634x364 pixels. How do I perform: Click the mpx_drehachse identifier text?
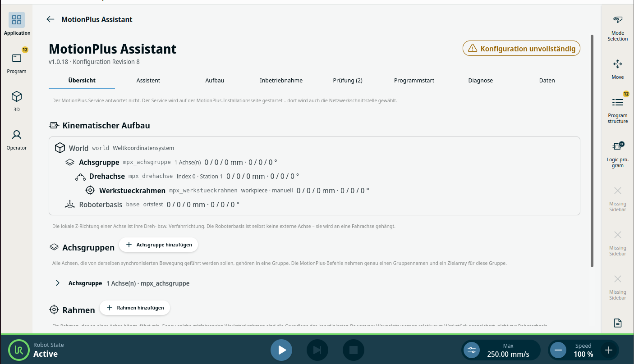point(151,176)
